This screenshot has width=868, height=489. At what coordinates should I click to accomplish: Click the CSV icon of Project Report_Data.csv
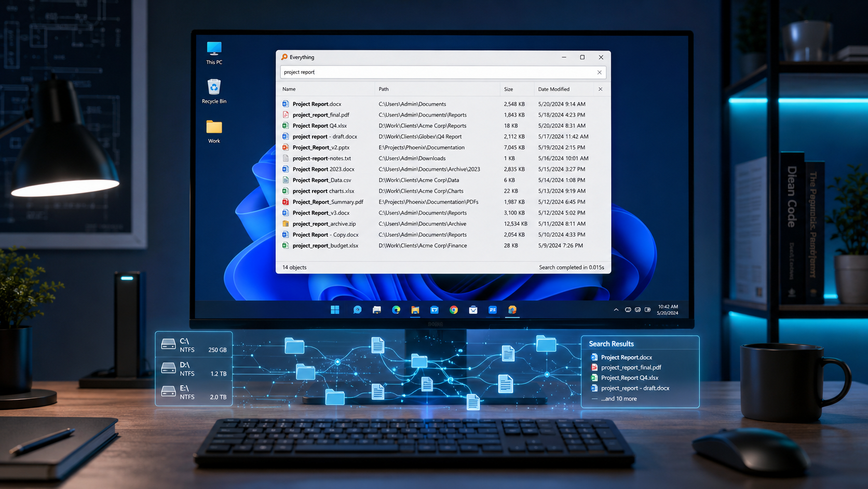[286, 180]
